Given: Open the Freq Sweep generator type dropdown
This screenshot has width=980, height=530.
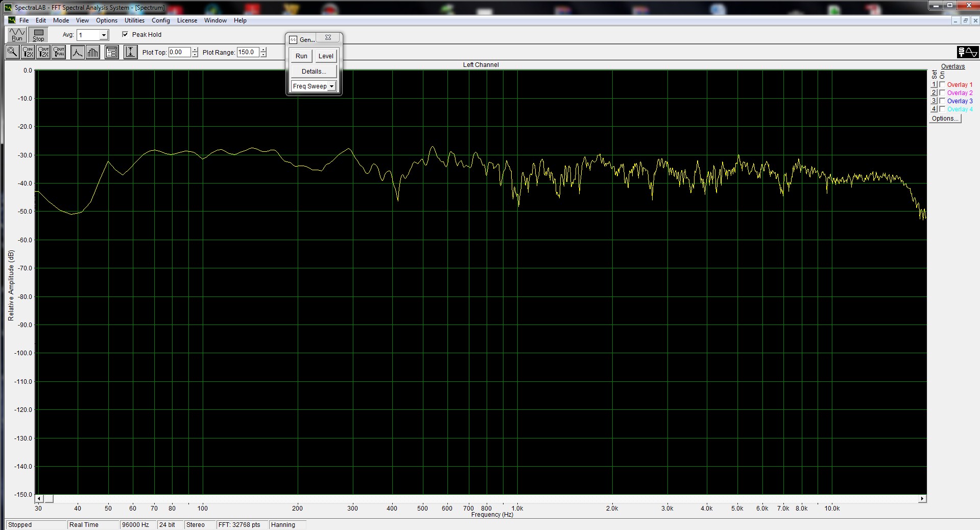Looking at the screenshot, I should (331, 86).
